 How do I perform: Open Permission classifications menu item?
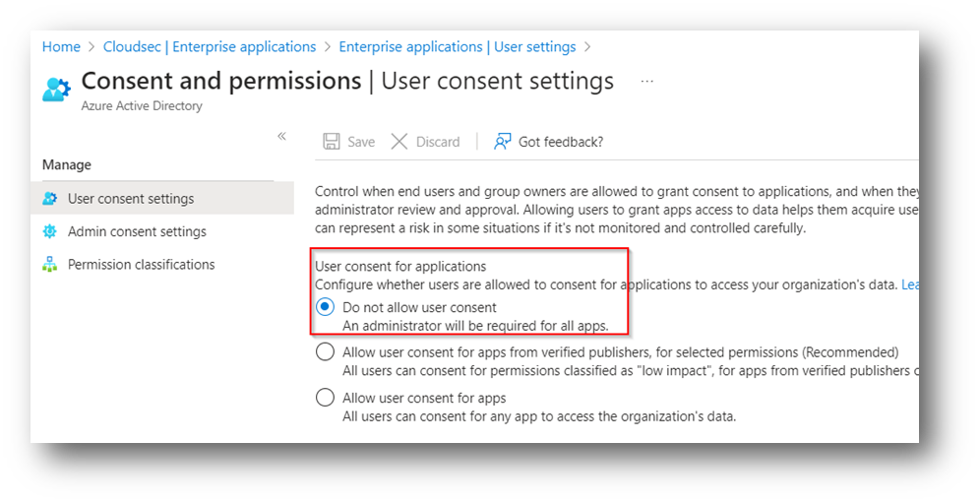142,265
